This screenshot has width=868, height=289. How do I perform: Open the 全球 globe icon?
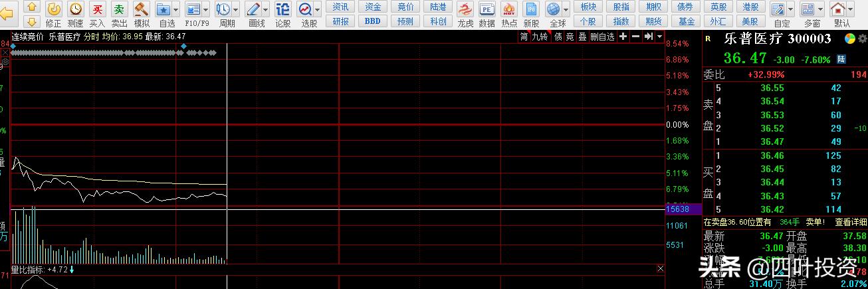click(x=554, y=9)
